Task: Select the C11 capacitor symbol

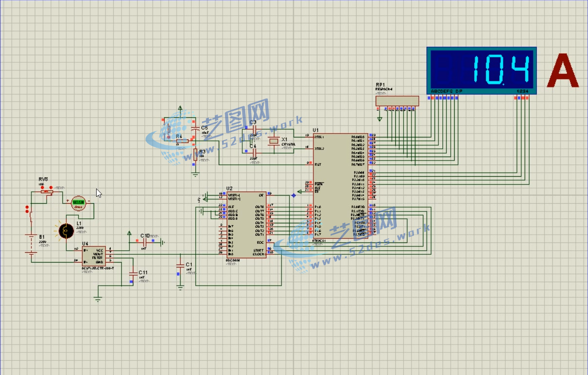Action: [133, 273]
